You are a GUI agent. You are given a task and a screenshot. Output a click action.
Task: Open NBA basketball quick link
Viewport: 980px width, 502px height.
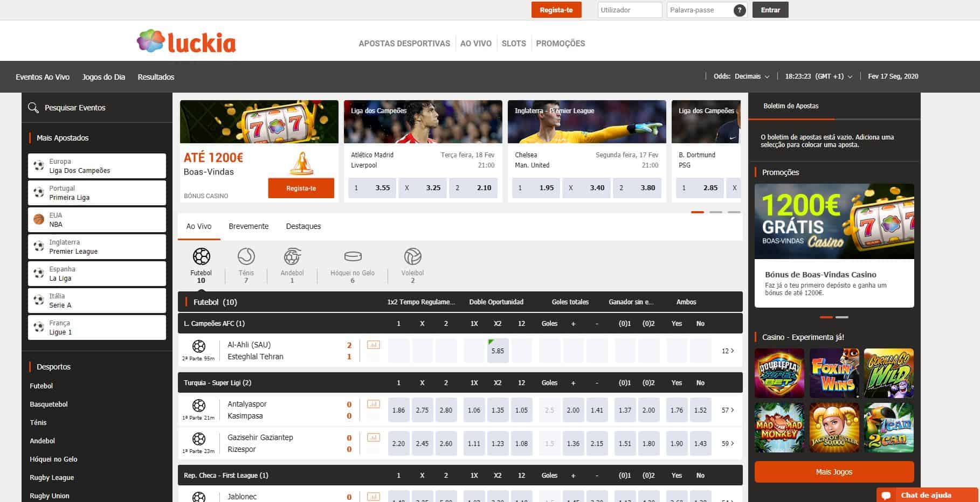coord(97,220)
